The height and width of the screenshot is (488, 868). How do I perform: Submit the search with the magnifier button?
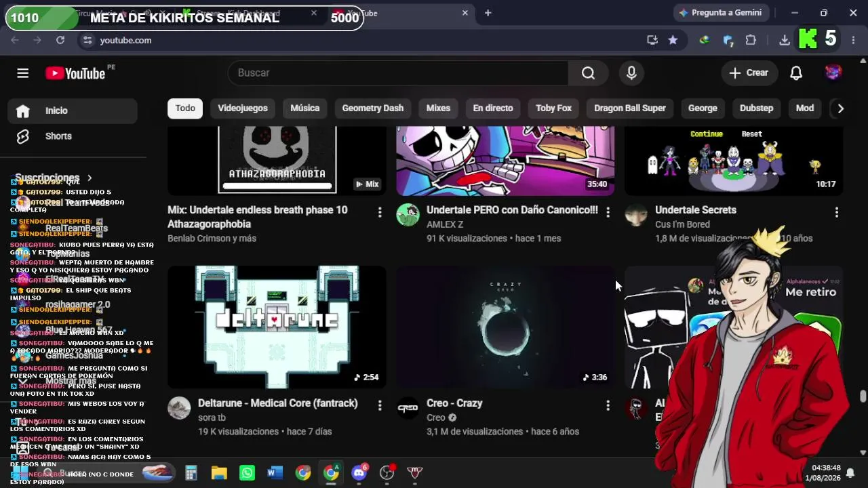pyautogui.click(x=588, y=73)
